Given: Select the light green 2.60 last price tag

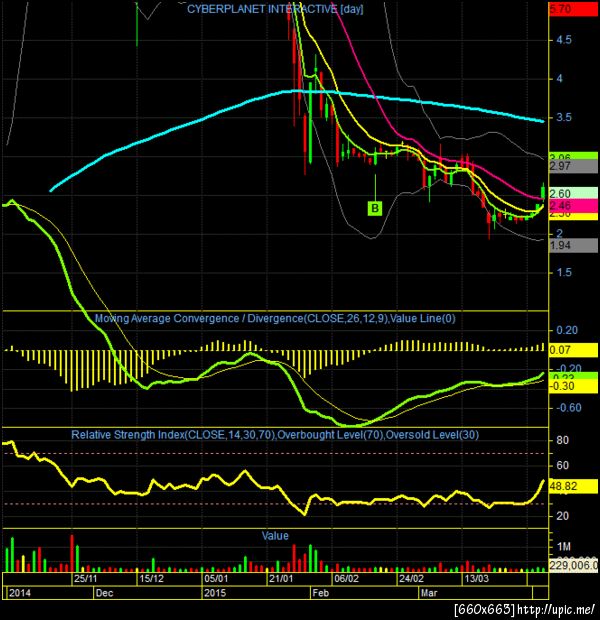Looking at the screenshot, I should [573, 193].
